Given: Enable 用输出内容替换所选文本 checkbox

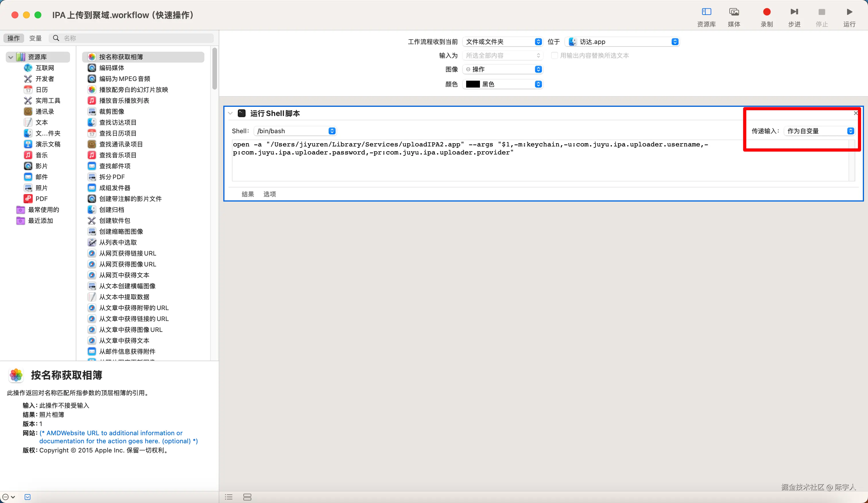Looking at the screenshot, I should tap(554, 55).
